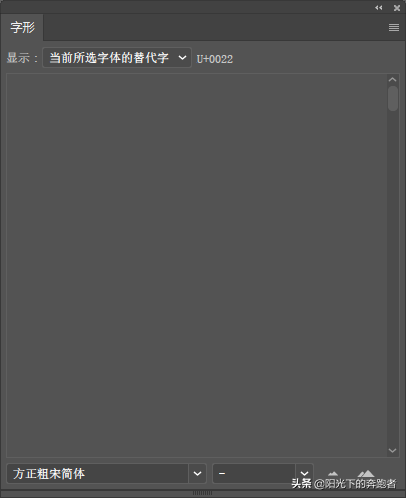Click the 显示 label text
The image size is (406, 498).
click(x=18, y=58)
